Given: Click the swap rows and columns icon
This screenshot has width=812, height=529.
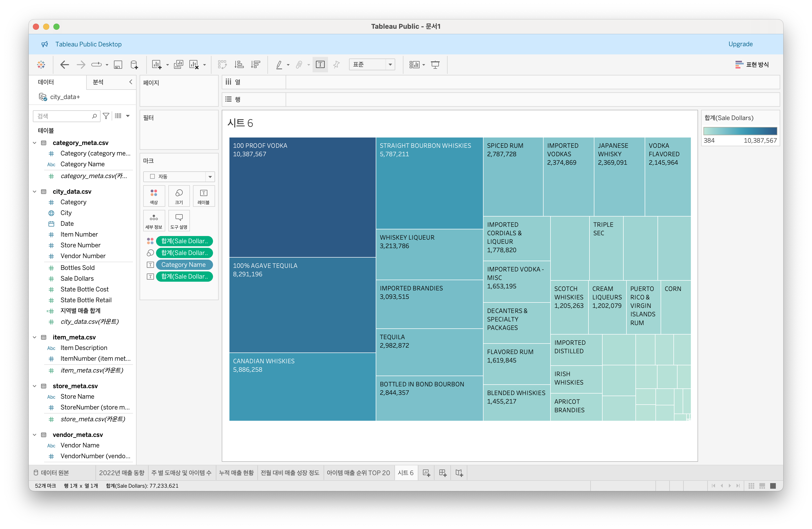Looking at the screenshot, I should tap(222, 64).
